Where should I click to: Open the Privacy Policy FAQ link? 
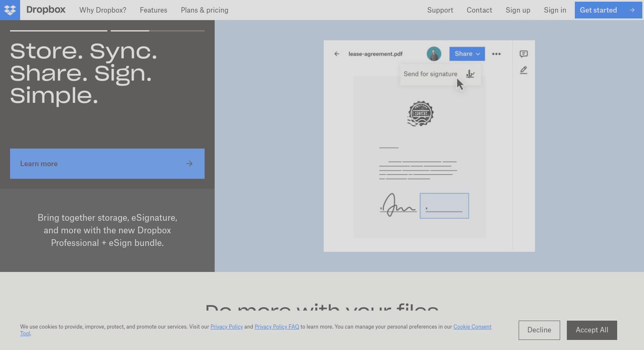point(277,327)
